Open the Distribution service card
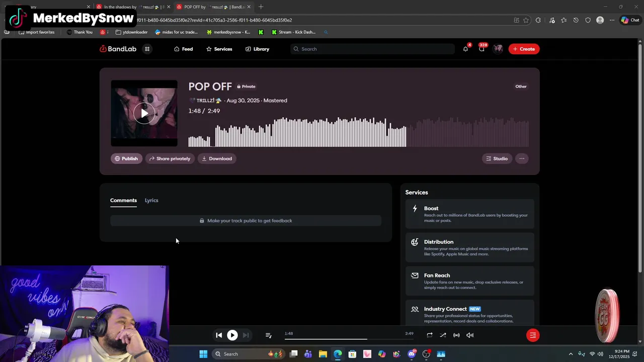This screenshot has height=362, width=644. pyautogui.click(x=470, y=247)
